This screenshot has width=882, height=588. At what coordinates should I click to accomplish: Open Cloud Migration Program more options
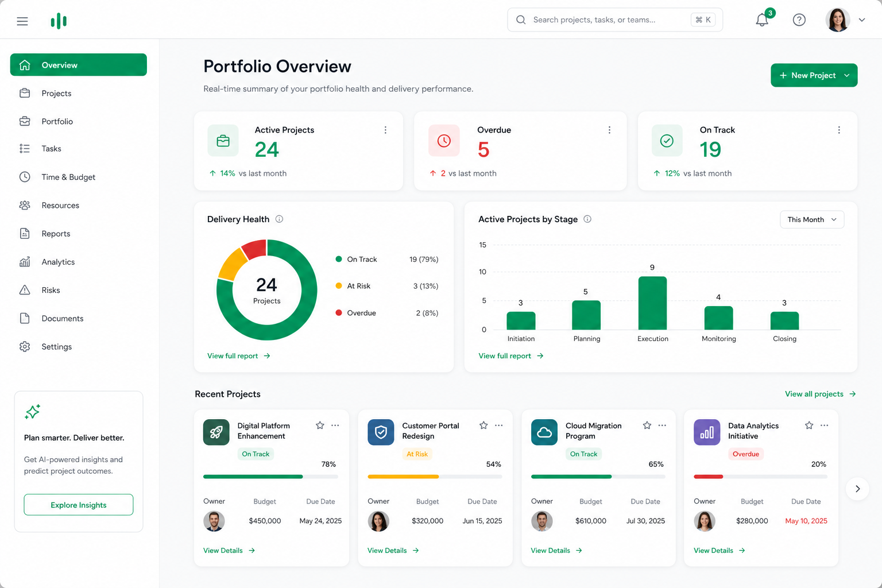click(x=662, y=425)
